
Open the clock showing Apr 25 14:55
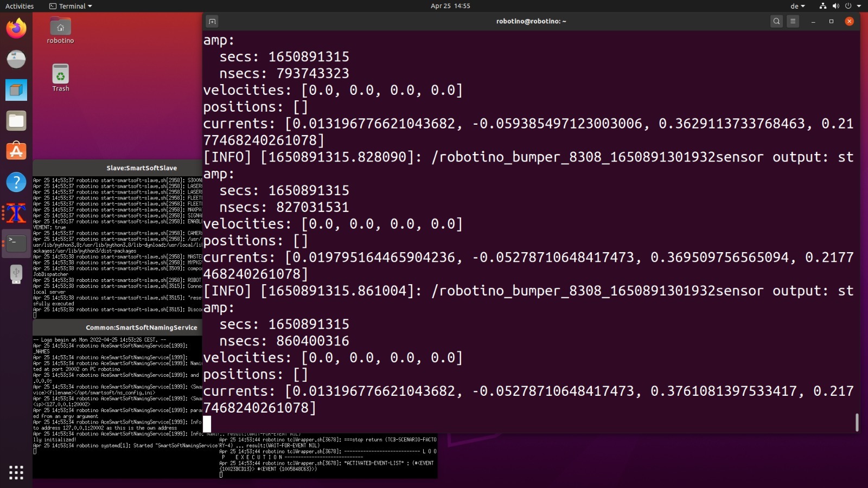450,6
